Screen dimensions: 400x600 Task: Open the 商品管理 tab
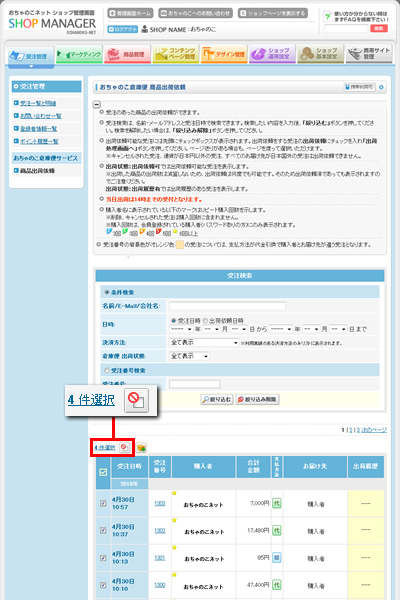(127, 55)
